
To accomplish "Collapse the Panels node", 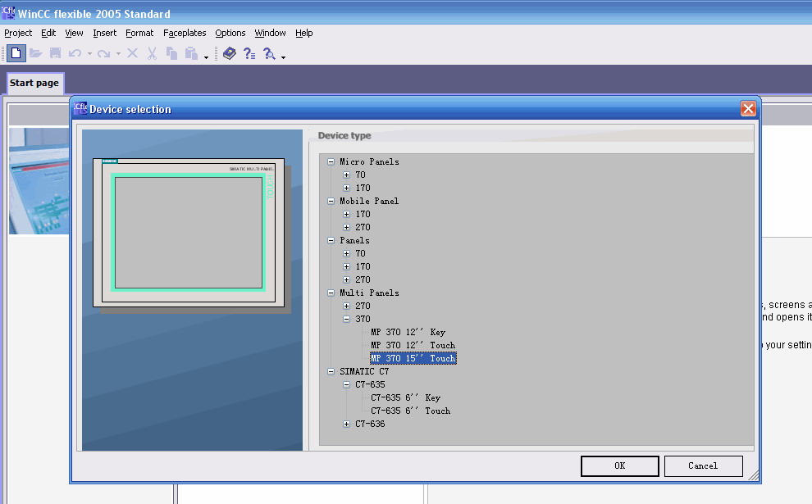I will [331, 240].
